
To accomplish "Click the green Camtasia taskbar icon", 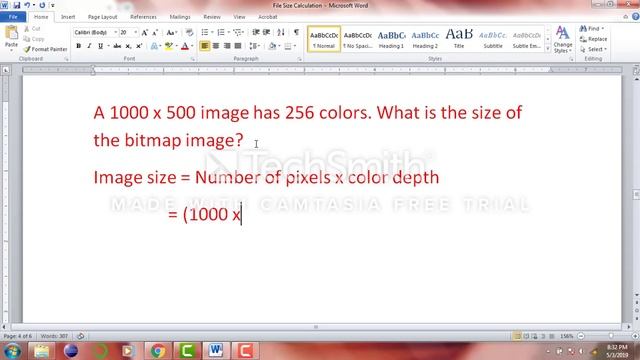I will coord(187,351).
